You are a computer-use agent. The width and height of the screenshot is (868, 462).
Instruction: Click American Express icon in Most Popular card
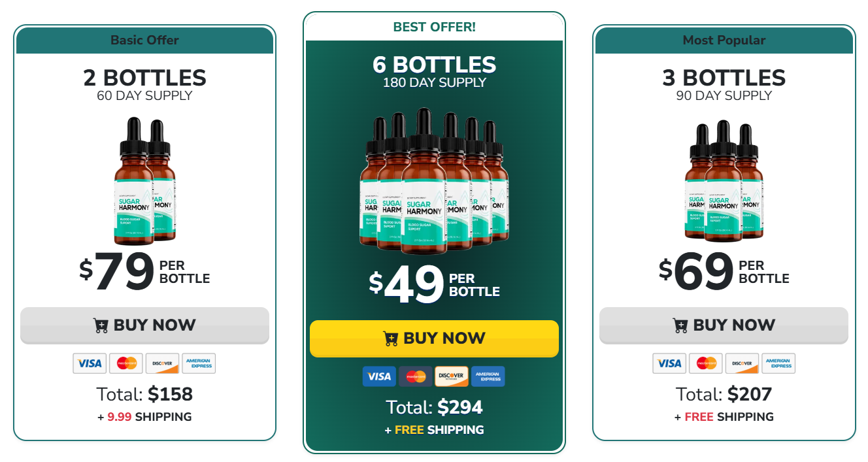(x=778, y=363)
